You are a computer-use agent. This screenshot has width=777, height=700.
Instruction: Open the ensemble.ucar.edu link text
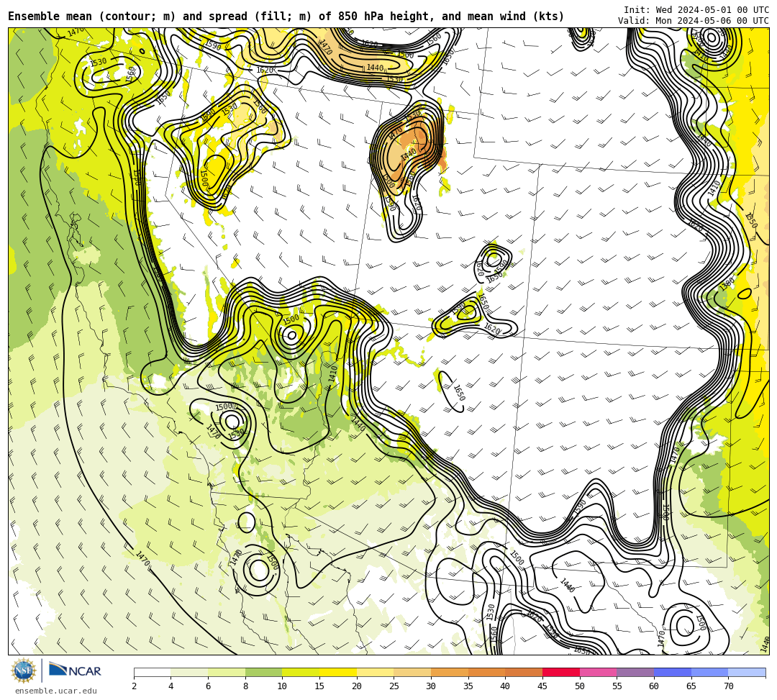coord(56,691)
